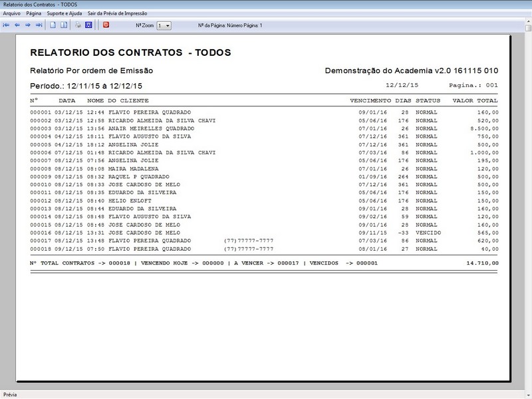This screenshot has width=532, height=399.
Task: Click the value 40,00 on contract 000018
Action: click(490, 249)
